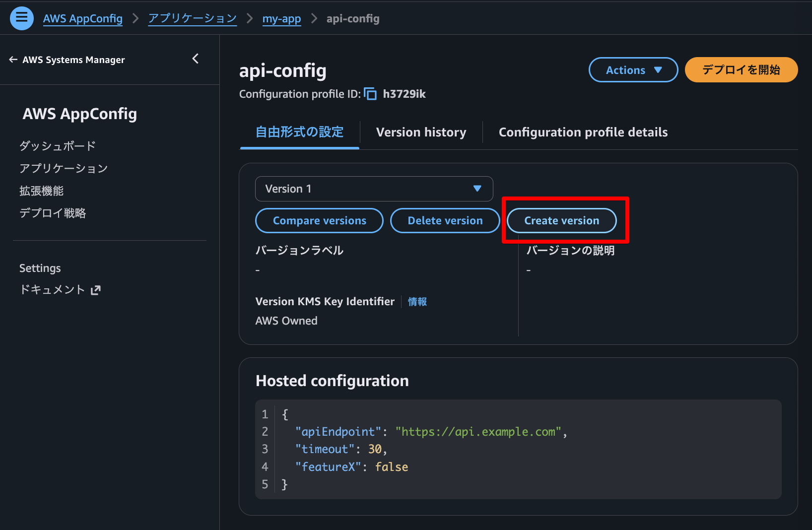The width and height of the screenshot is (812, 530).
Task: Go to my-app breadcrumb link
Action: point(281,19)
